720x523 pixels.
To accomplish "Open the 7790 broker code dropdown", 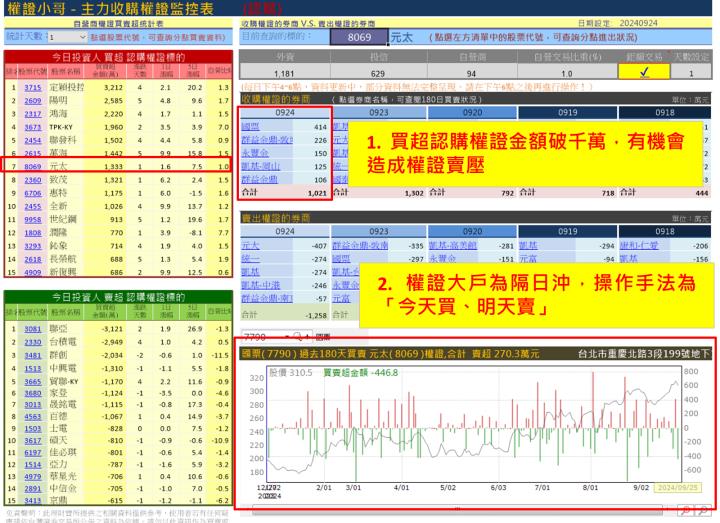I will pyautogui.click(x=288, y=337).
